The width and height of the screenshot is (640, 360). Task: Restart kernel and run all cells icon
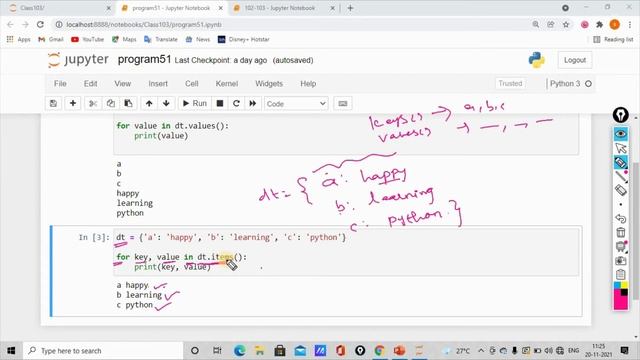click(x=253, y=104)
